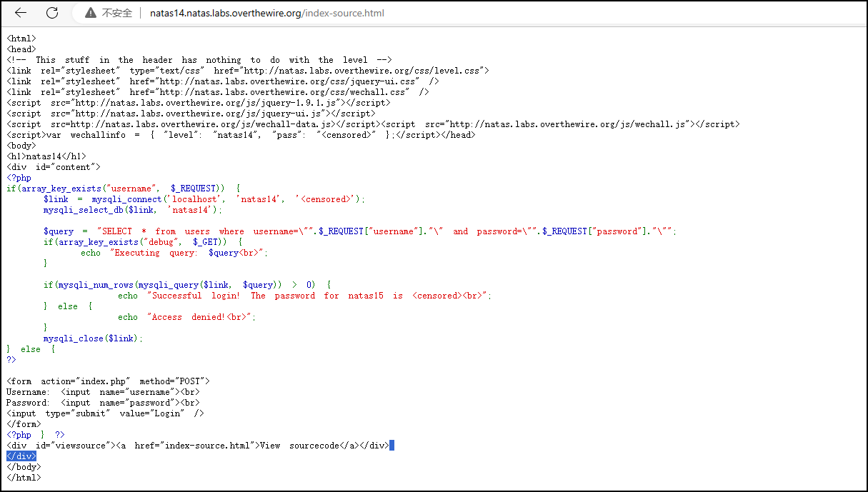Click the "<div id="content">" line
This screenshot has width=868, height=492.
pyautogui.click(x=54, y=167)
